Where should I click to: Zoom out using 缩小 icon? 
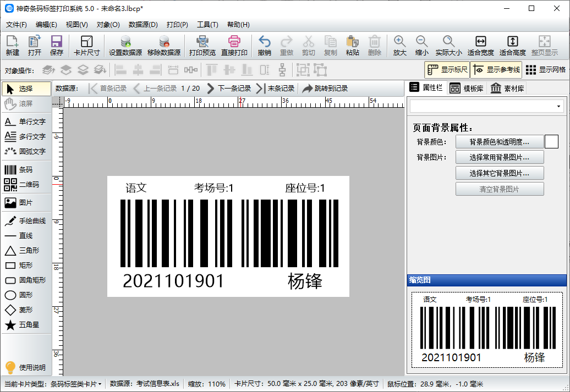pyautogui.click(x=421, y=46)
